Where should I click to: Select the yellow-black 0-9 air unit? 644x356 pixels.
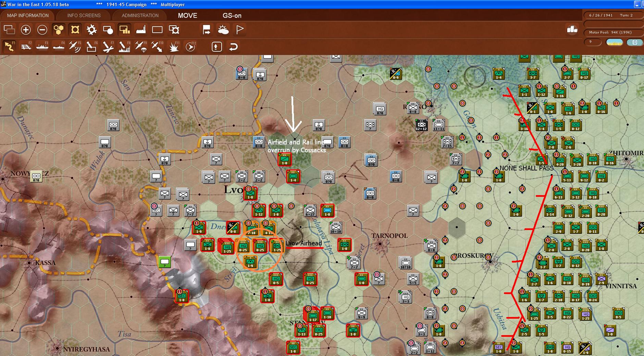click(x=396, y=74)
